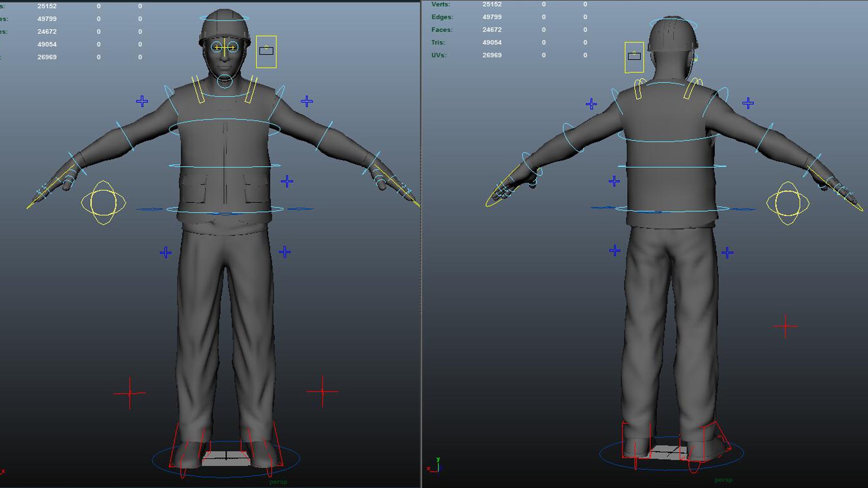Select the blue cross locator beside the torso in back view

click(614, 182)
